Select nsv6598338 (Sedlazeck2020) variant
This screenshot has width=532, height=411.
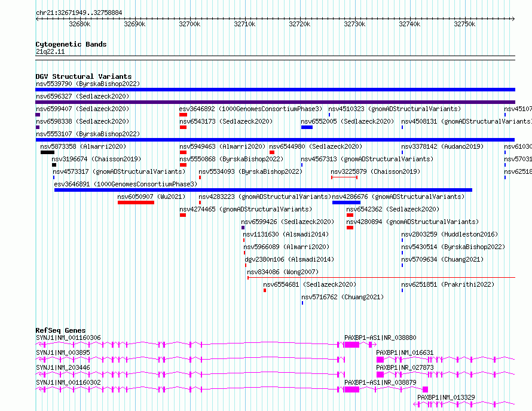(82, 121)
